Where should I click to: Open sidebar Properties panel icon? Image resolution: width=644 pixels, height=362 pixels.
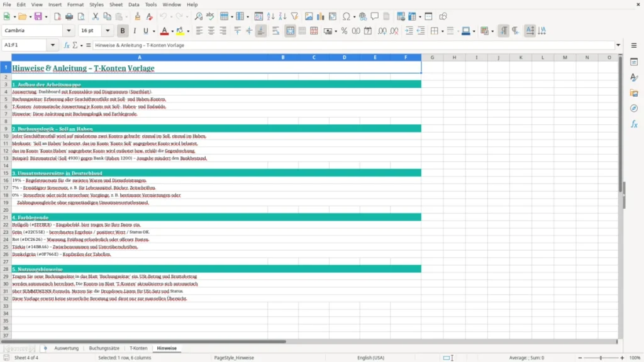[634, 62]
